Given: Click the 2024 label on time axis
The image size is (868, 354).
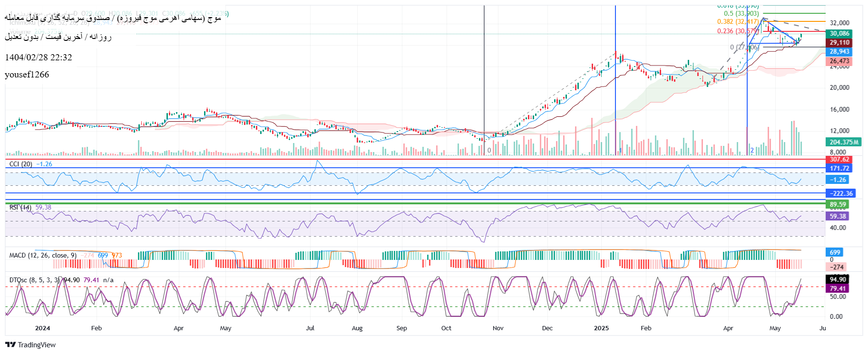Looking at the screenshot, I should [x=42, y=328].
